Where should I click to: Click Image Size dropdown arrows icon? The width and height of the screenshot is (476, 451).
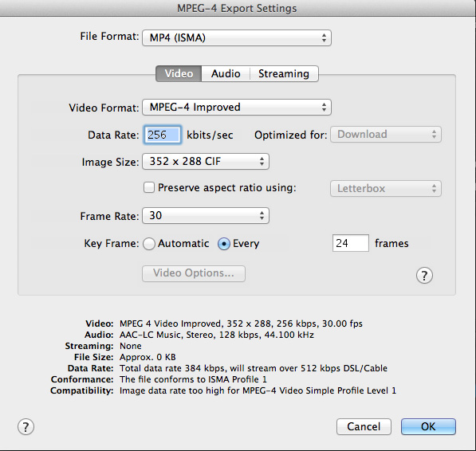point(262,161)
